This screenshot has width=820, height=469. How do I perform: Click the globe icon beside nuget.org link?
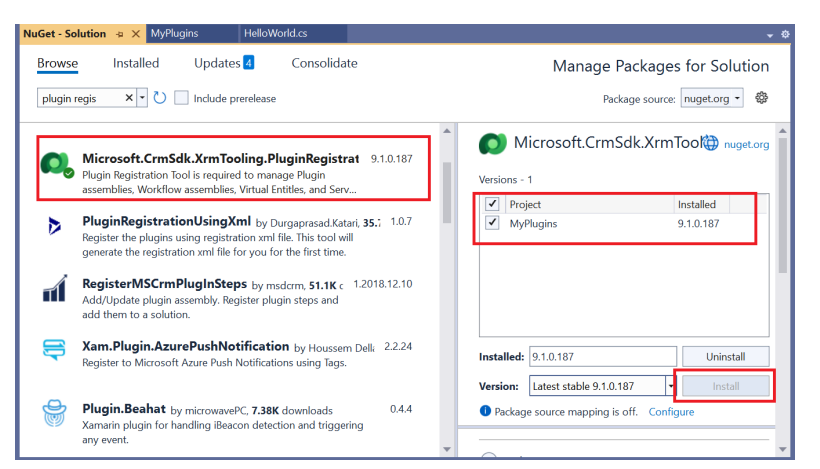(x=711, y=143)
